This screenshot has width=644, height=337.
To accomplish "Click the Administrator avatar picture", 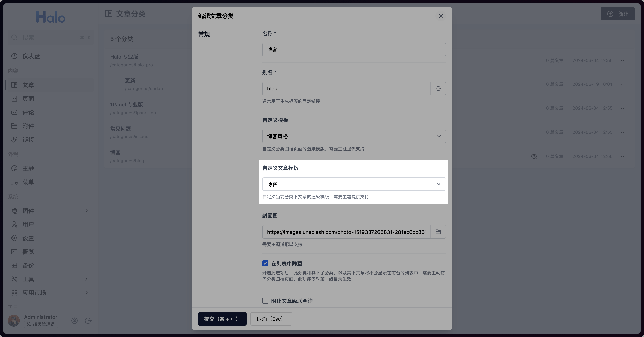I will pyautogui.click(x=14, y=320).
